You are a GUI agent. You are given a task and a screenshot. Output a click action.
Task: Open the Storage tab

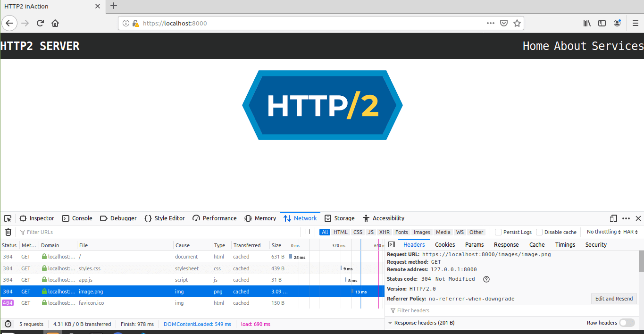tap(340, 218)
